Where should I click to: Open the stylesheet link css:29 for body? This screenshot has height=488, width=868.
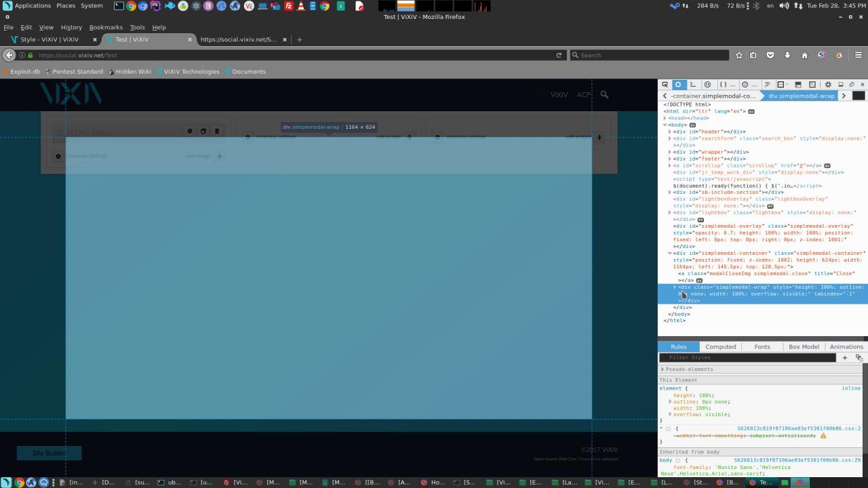coord(797,461)
